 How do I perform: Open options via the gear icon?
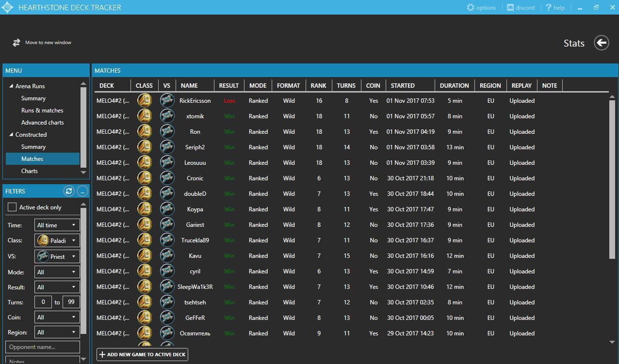[470, 7]
